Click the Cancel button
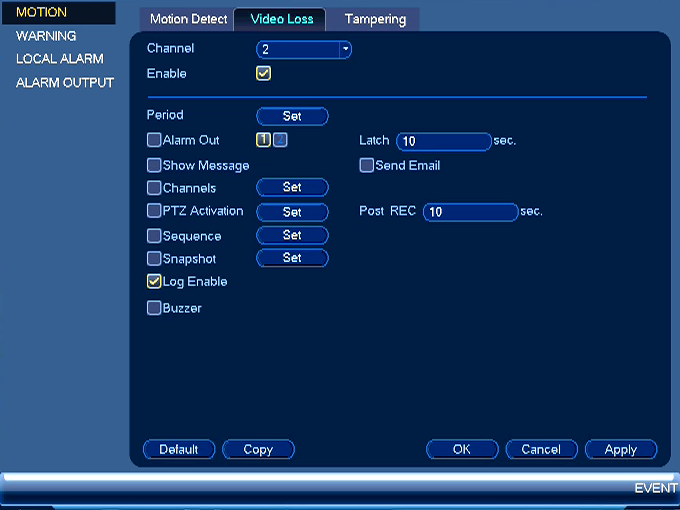This screenshot has width=680, height=510. pos(541,450)
